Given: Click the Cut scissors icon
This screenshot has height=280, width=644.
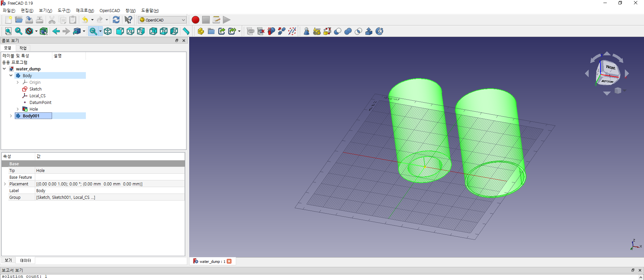Looking at the screenshot, I should point(52,20).
